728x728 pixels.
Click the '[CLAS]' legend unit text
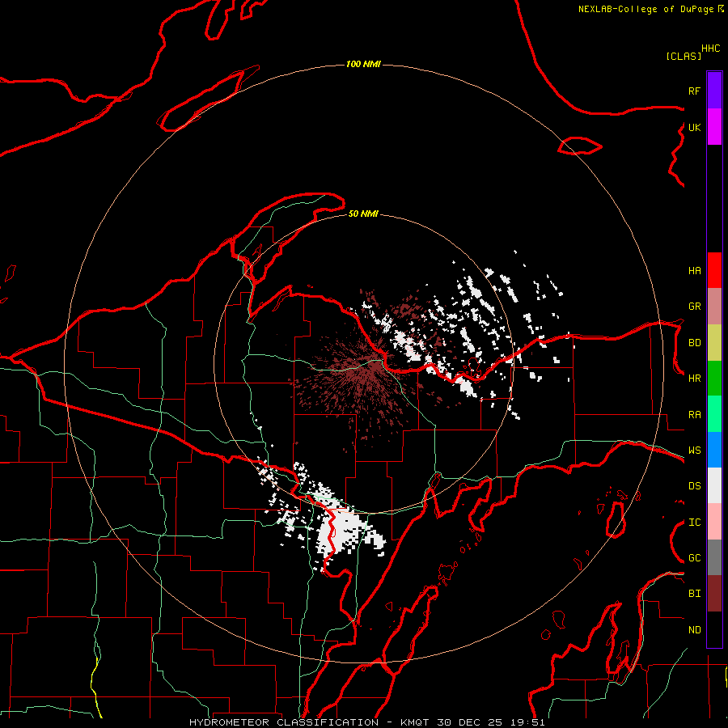(x=684, y=57)
